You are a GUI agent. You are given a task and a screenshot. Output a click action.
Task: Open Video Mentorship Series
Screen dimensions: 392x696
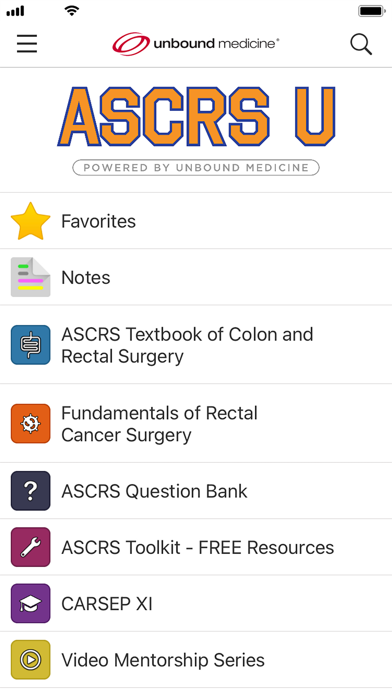coord(196,660)
